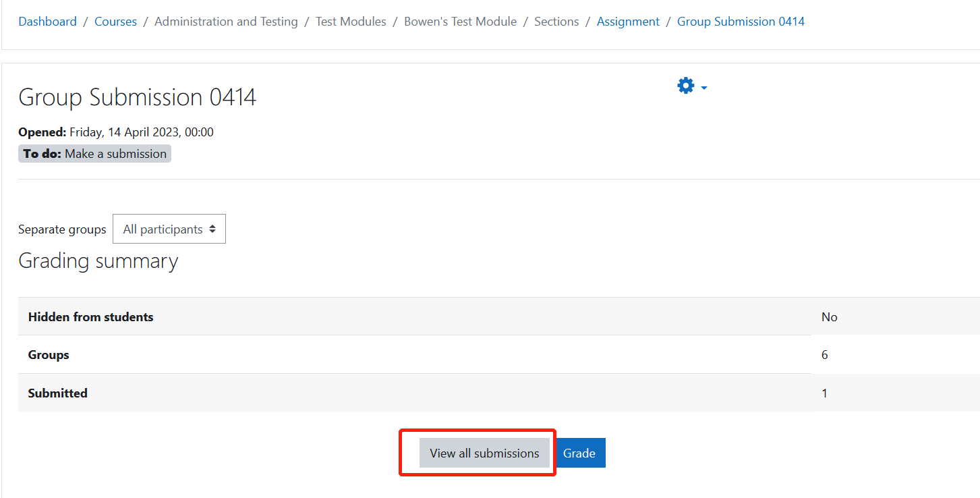
Task: Open the gear actions menu icon
Action: [x=686, y=86]
